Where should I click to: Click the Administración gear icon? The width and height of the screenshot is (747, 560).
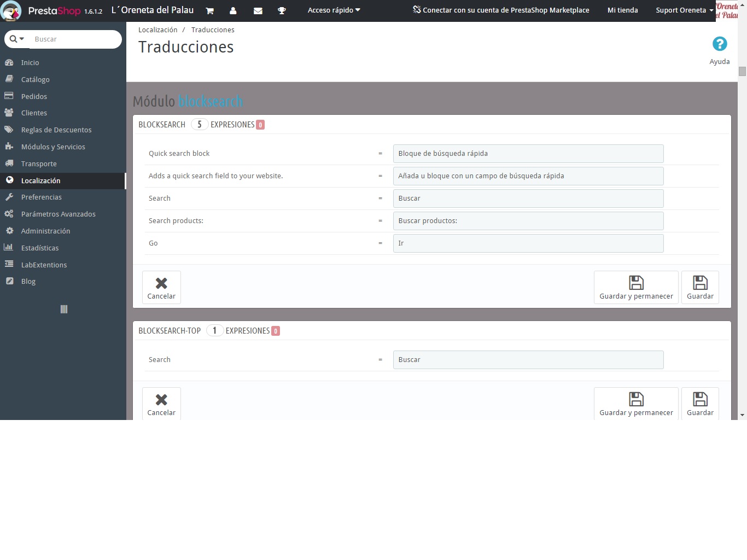tap(9, 231)
